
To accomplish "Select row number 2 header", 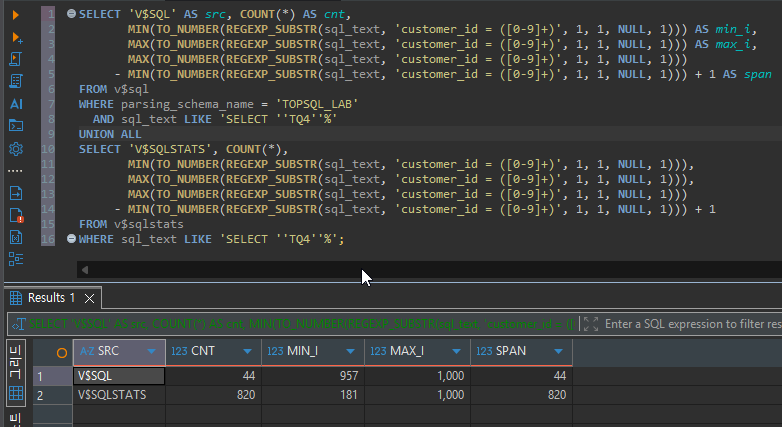I will pyautogui.click(x=52, y=396).
